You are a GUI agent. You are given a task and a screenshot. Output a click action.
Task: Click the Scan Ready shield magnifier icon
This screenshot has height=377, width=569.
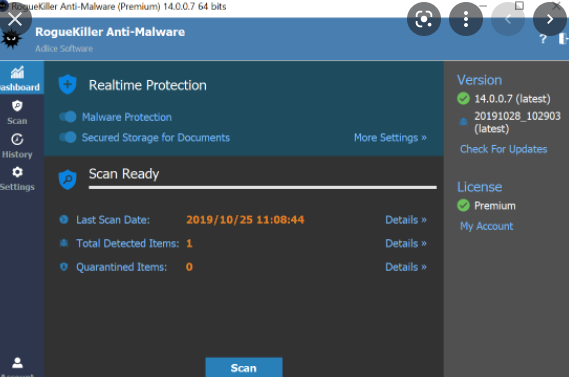[x=67, y=179]
